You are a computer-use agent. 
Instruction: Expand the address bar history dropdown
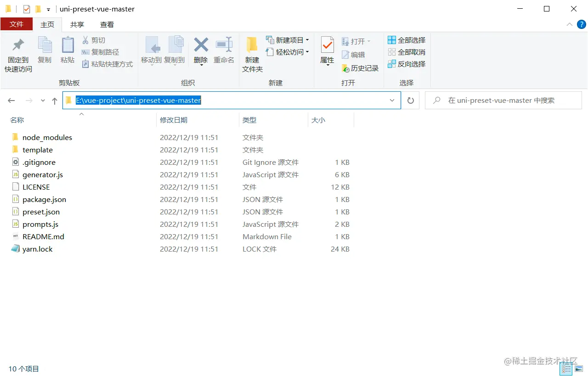[392, 100]
